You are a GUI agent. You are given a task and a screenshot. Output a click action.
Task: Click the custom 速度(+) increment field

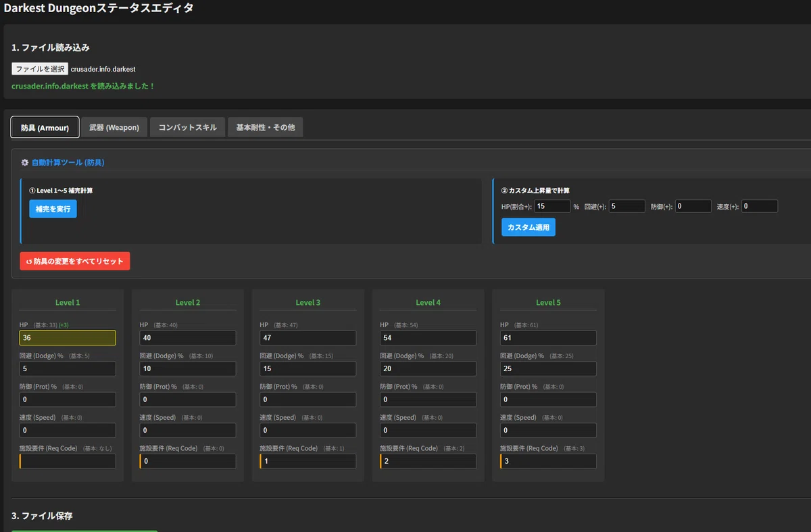pyautogui.click(x=760, y=206)
